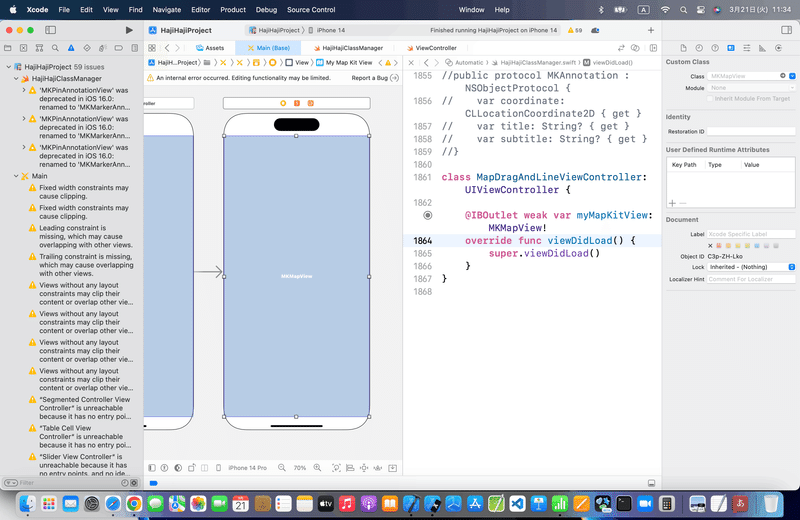The image size is (800, 520).
Task: Open the Breakpoint navigator icon
Action: pos(118,48)
